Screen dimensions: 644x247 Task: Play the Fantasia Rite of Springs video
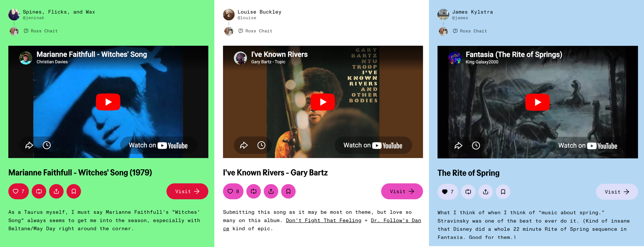(537, 102)
